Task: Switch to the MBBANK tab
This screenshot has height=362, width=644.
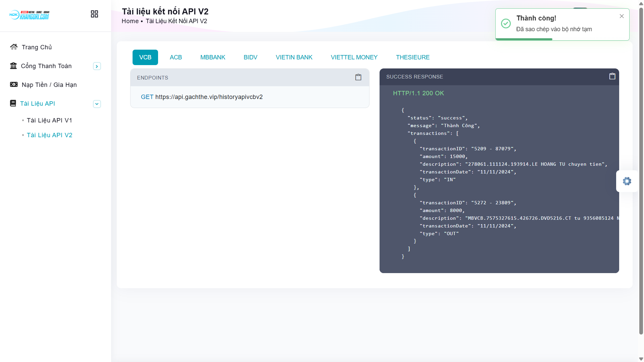Action: [x=213, y=57]
